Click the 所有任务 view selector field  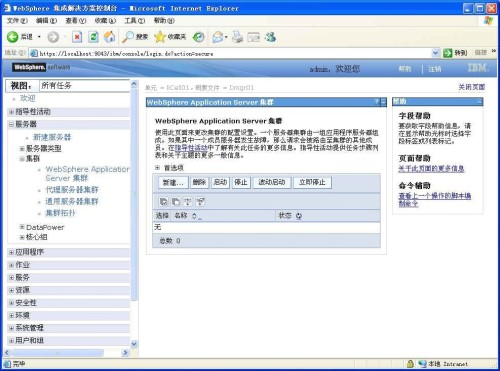[85, 86]
